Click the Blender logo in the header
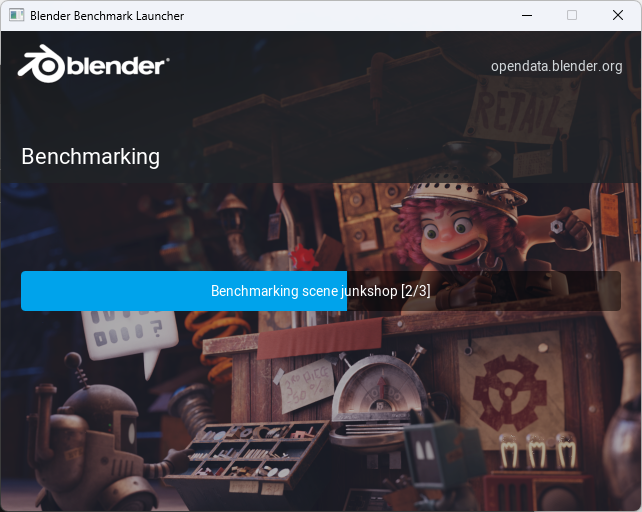The height and width of the screenshot is (512, 642). (x=93, y=64)
